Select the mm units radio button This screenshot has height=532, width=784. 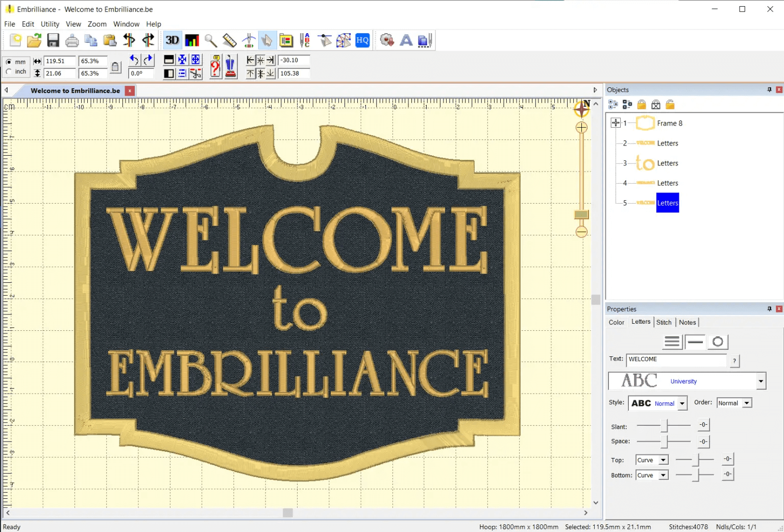pyautogui.click(x=10, y=61)
